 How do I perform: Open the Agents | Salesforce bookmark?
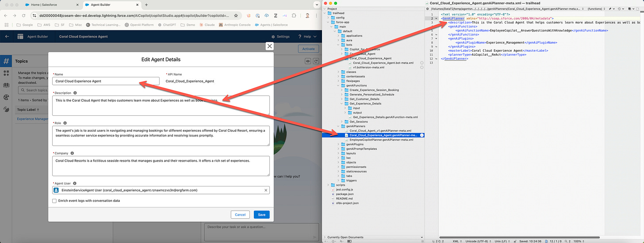(x=271, y=25)
